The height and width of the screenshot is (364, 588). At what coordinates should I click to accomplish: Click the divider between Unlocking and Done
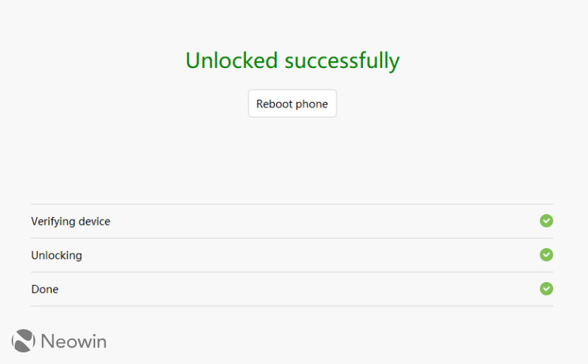[292, 272]
